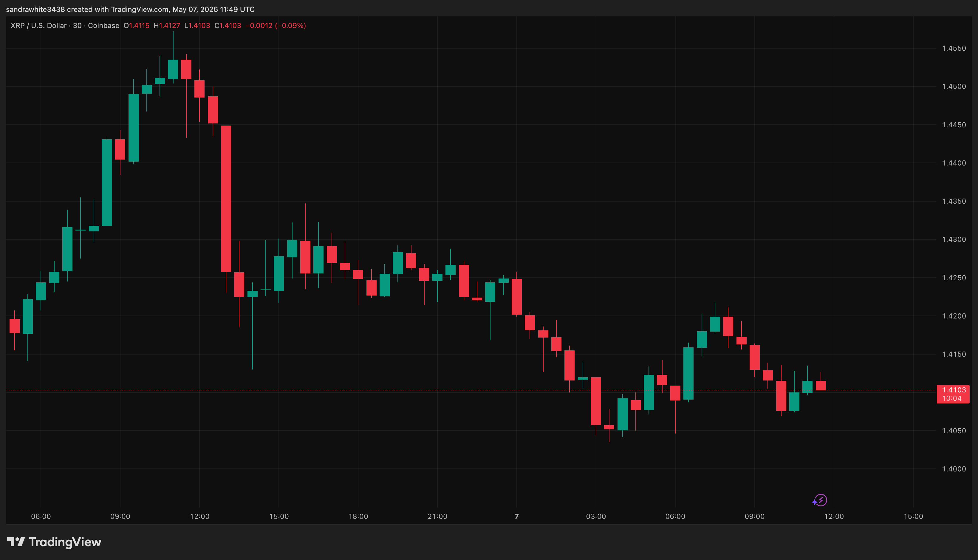Screen dimensions: 978x560
Task: Click the TradingView logo
Action: 54,542
